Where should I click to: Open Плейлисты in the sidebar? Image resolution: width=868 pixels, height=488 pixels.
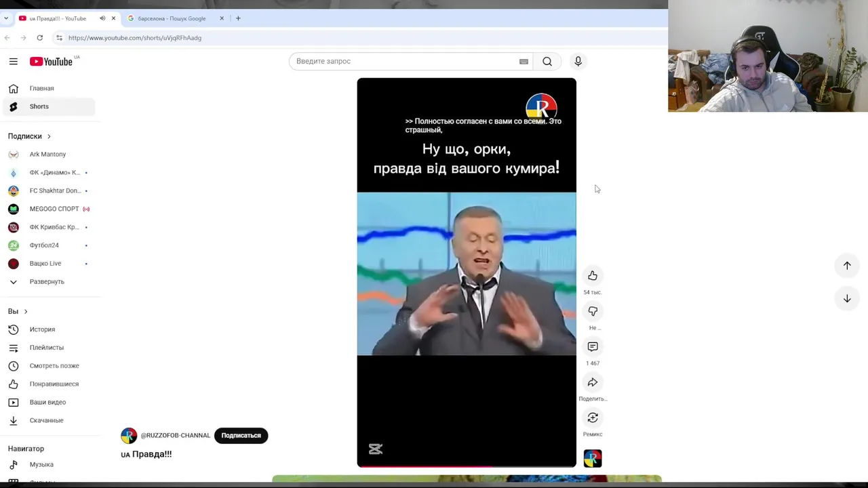click(49, 348)
